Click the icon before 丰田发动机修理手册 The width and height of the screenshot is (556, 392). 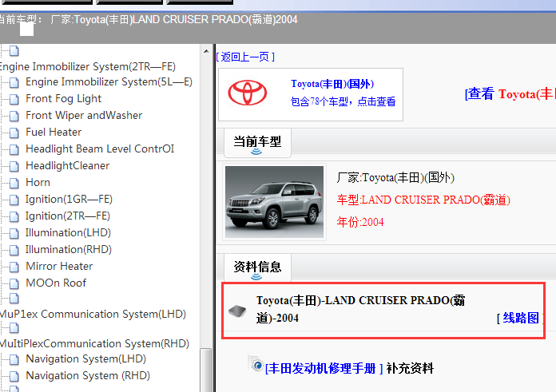click(x=256, y=363)
